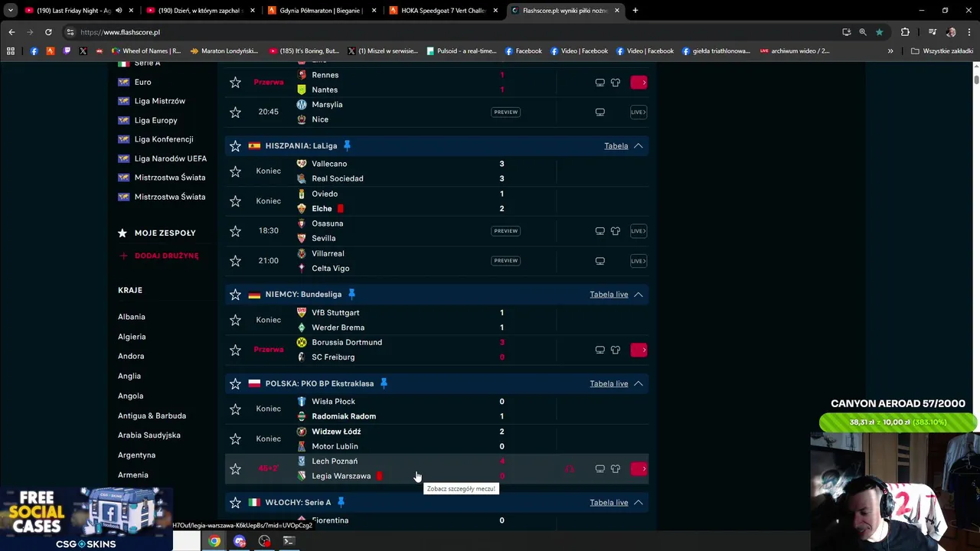Star the NIEMCY Bundesliga league header
Screen dimensions: 980x551
point(235,294)
